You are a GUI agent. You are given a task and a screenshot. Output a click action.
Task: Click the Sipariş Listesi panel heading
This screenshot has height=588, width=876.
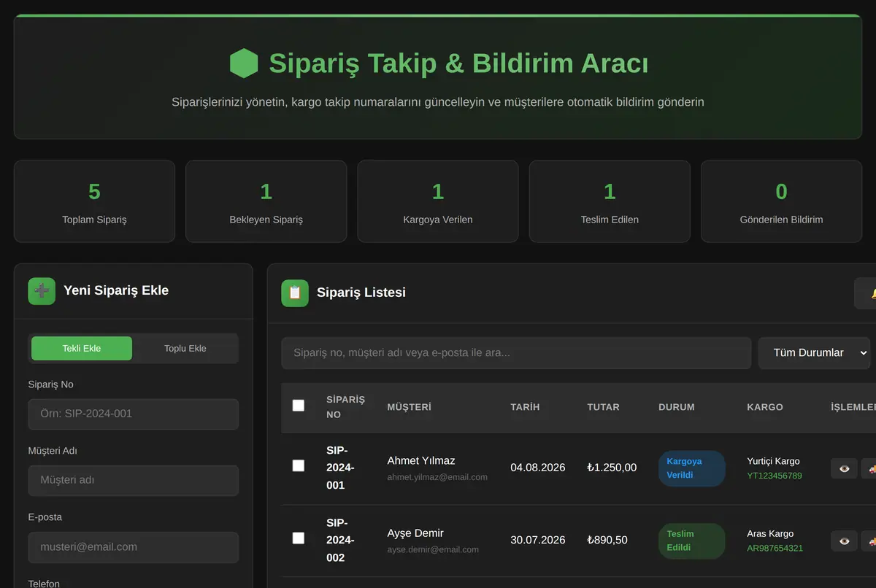pyautogui.click(x=361, y=293)
